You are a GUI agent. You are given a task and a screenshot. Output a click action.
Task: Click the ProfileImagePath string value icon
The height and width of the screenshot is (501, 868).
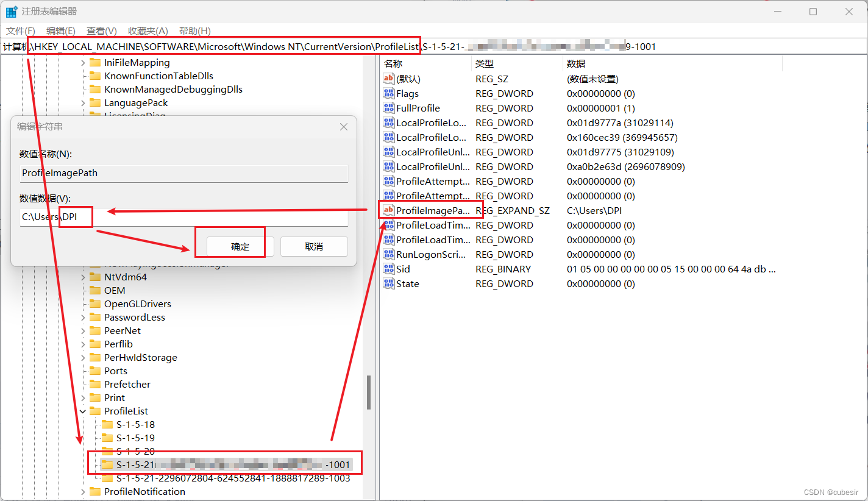[388, 210]
